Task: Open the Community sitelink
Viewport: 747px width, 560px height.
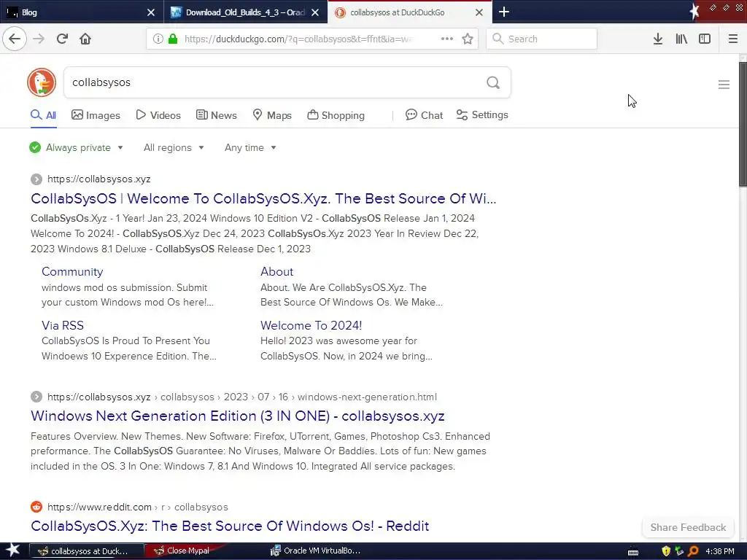Action: point(72,271)
